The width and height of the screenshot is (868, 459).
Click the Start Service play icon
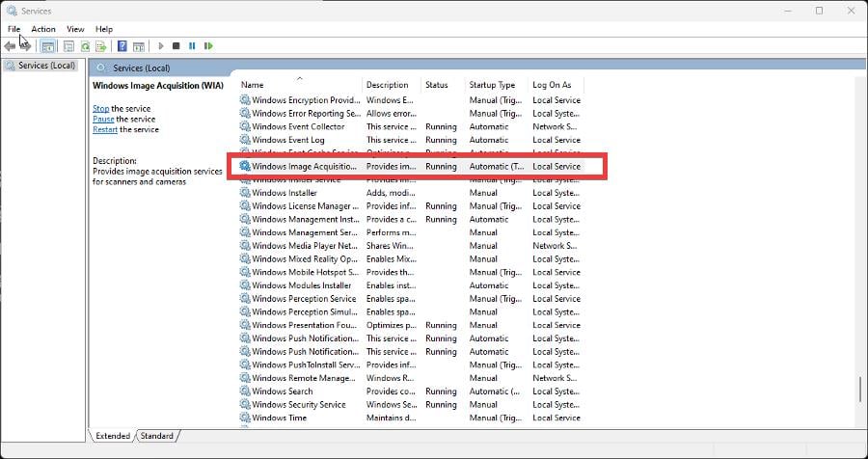coord(160,46)
